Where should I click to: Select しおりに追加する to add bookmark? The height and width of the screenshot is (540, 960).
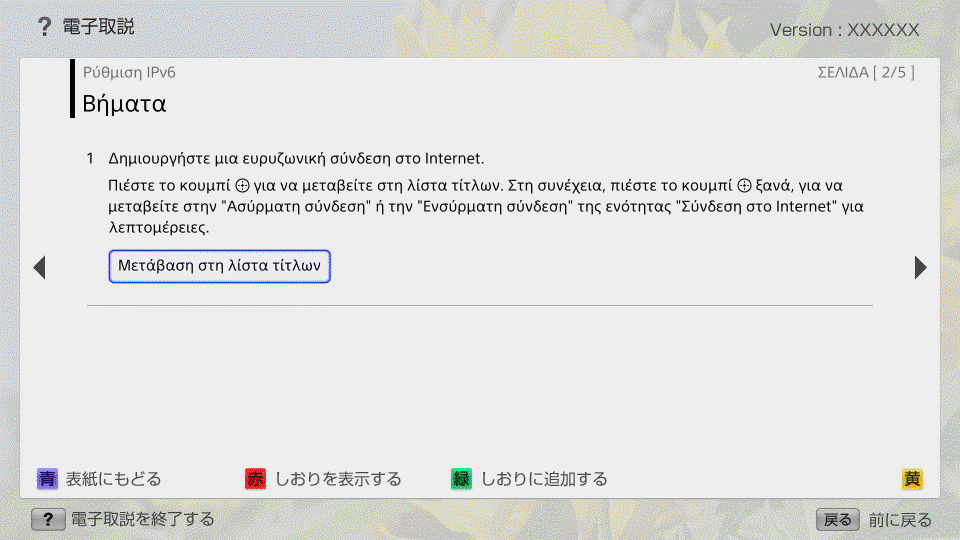(x=544, y=479)
